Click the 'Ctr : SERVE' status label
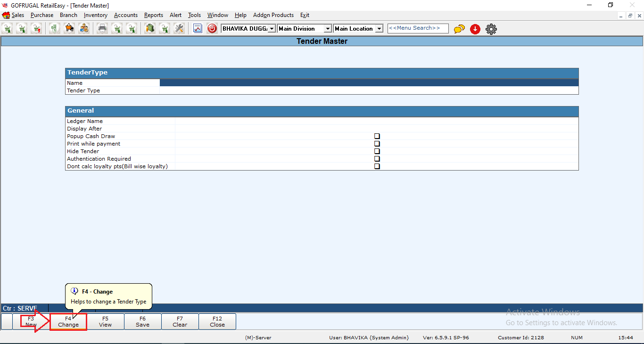This screenshot has height=344, width=644. coord(20,308)
